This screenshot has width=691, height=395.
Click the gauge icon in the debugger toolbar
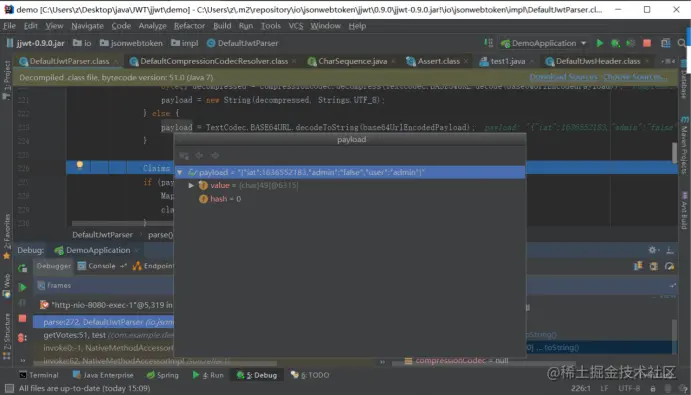669,266
